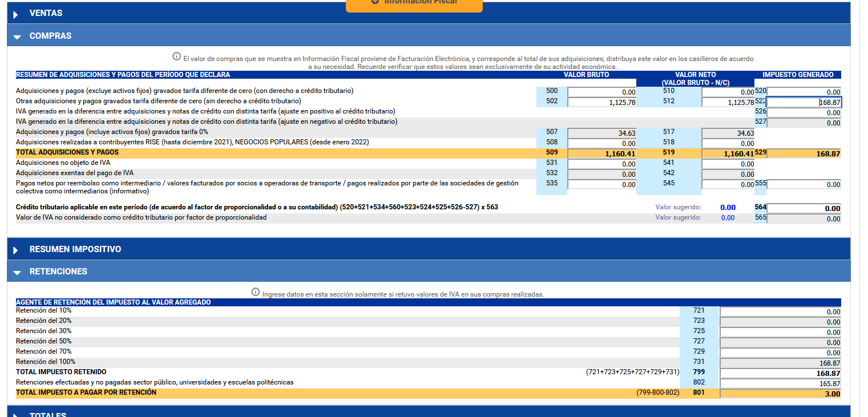The image size is (868, 417).
Task: Click the info icon in the retenciones note
Action: coord(256,292)
